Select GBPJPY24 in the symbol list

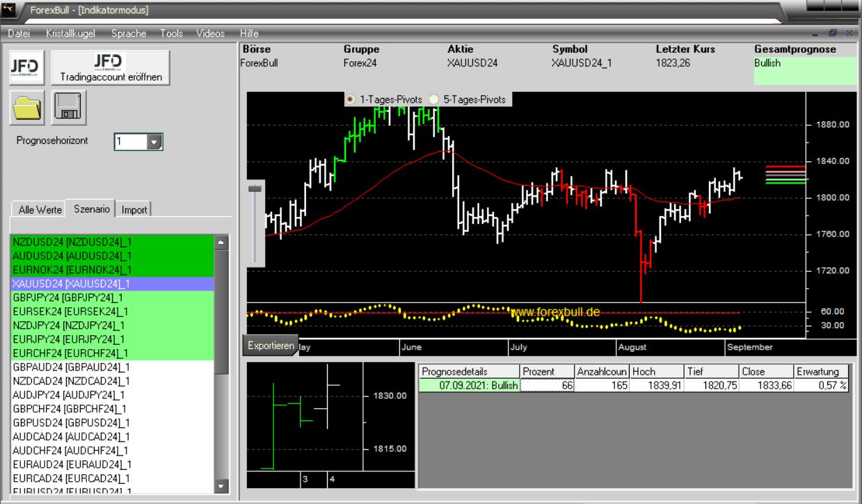(113, 298)
